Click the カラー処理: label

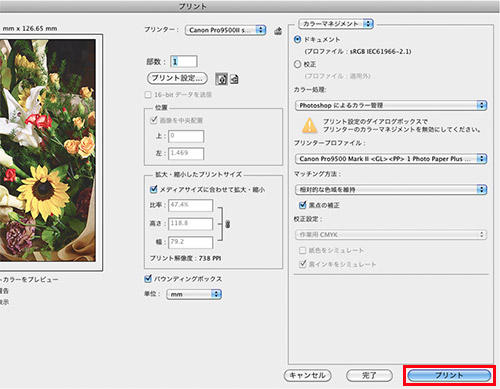310,90
